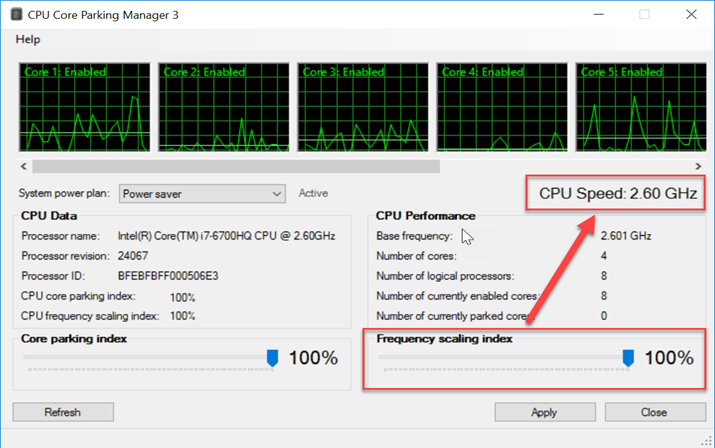Viewport: 715px width, 448px height.
Task: Click the left scroll arrow under core graphs
Action: coord(24,167)
